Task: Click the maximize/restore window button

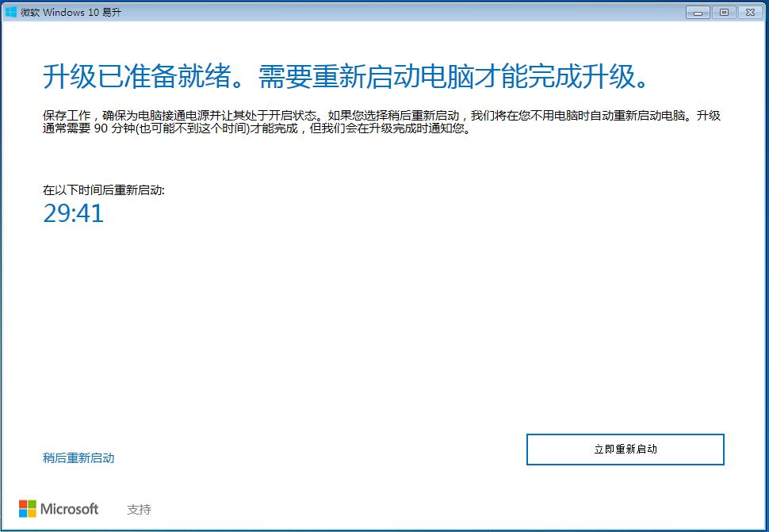Action: click(724, 12)
